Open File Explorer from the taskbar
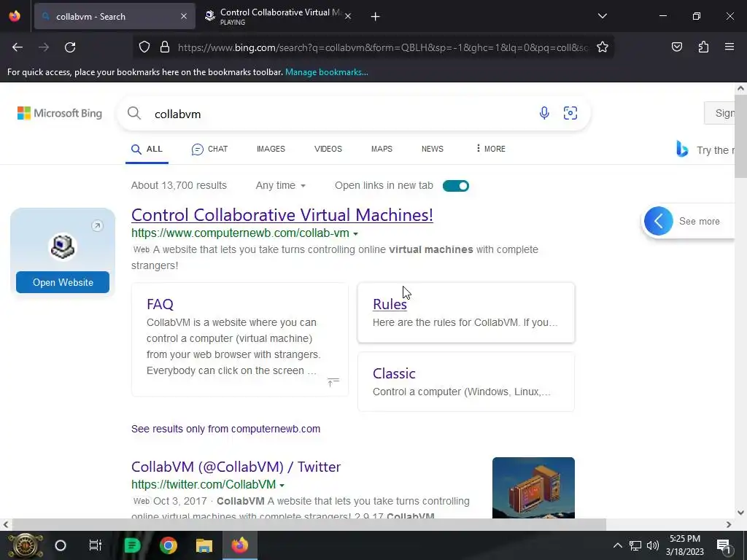This screenshot has width=747, height=560. click(204, 545)
